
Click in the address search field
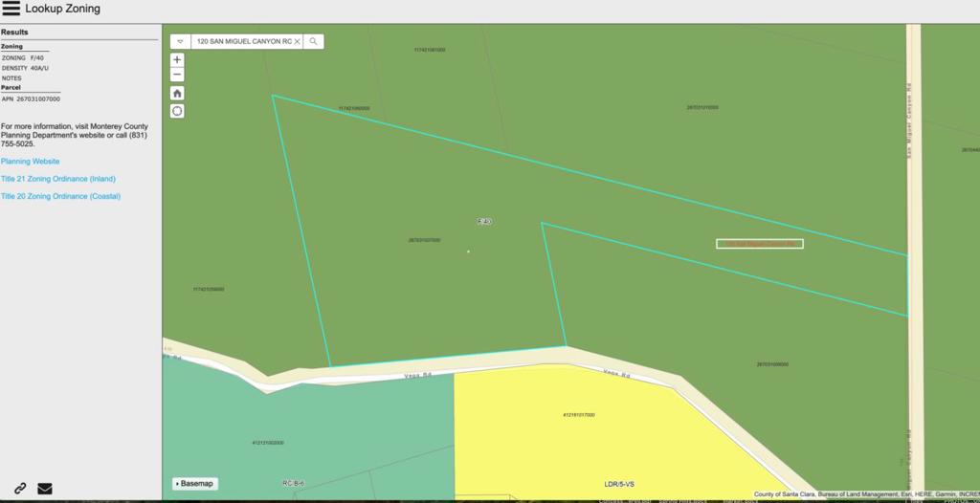(x=241, y=42)
